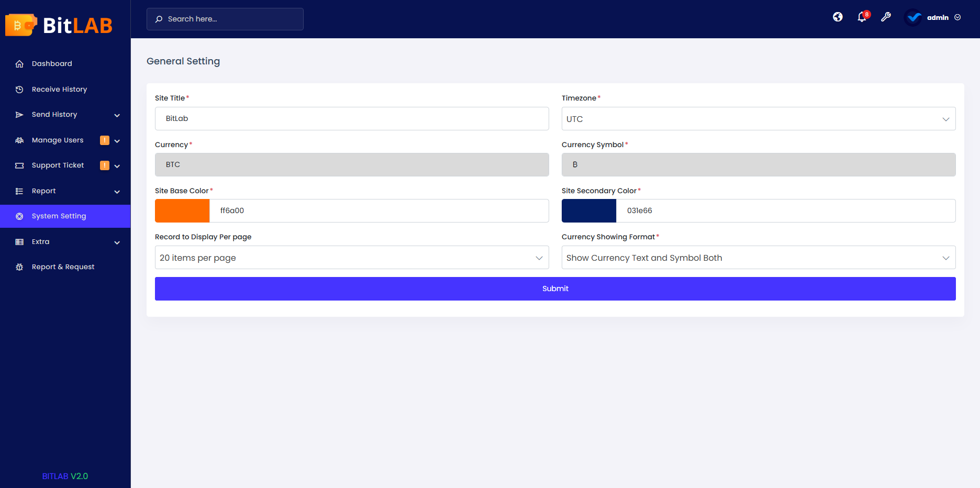Open the admin account dropdown arrow
Image resolution: width=980 pixels, height=488 pixels.
tap(957, 17)
